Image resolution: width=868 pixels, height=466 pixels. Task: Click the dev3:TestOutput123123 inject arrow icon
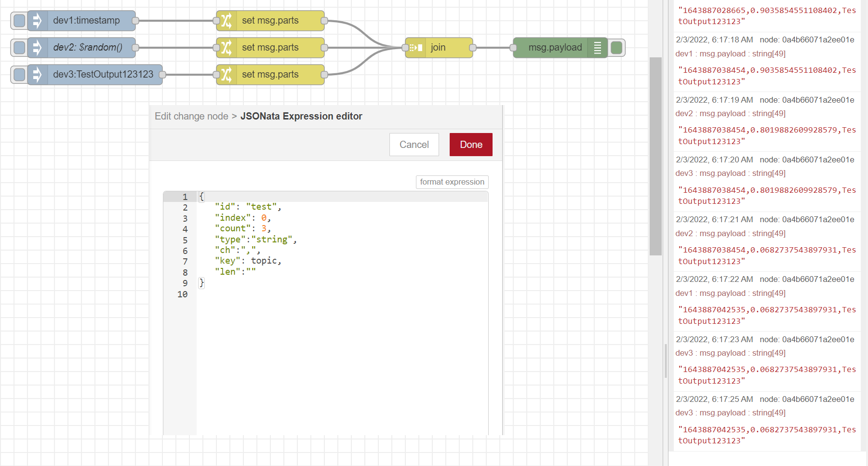point(38,75)
